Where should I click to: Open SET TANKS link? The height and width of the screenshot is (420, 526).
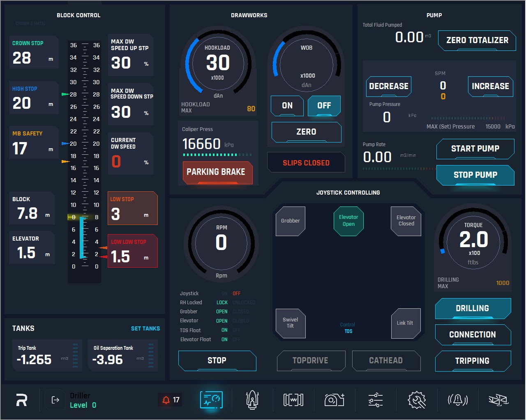(145, 328)
